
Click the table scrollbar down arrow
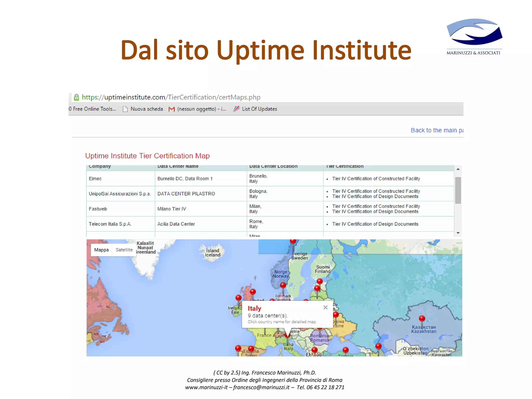click(x=458, y=233)
